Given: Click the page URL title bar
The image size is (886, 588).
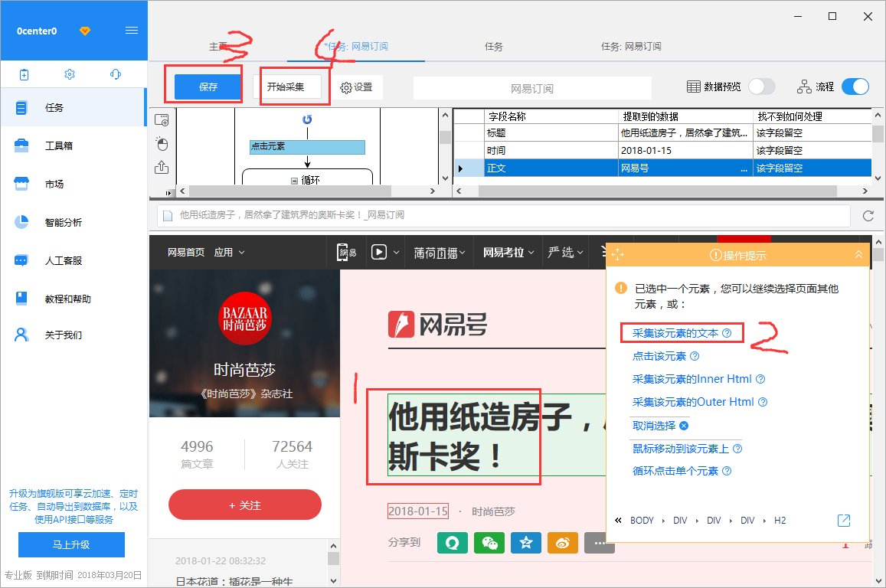Looking at the screenshot, I should [503, 215].
